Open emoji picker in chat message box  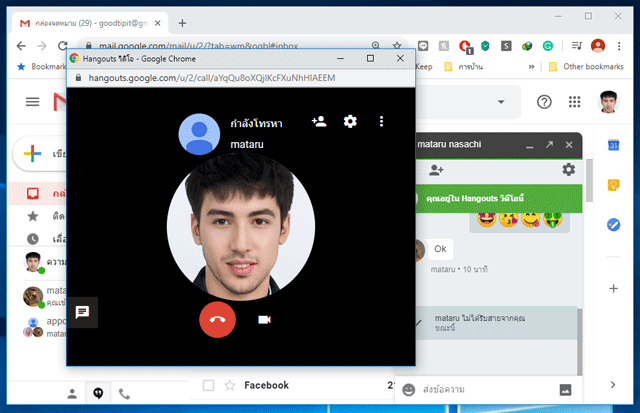pyautogui.click(x=408, y=390)
